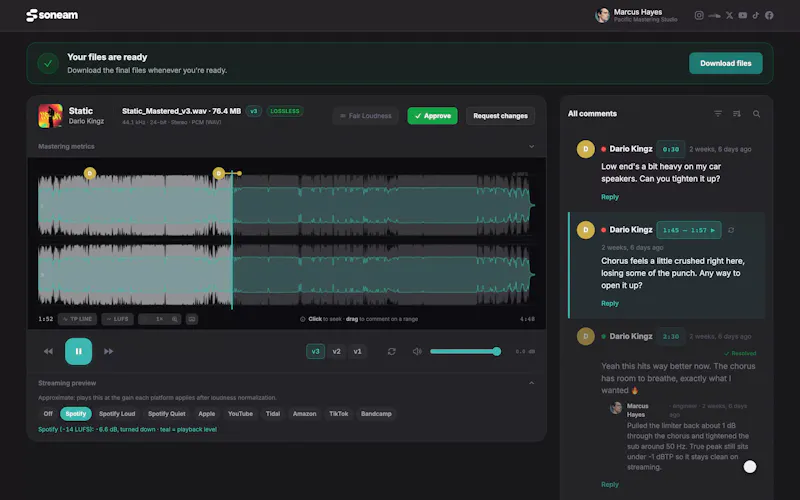Screen dimensions: 800x500
Task: Pause playback with the teal pause button
Action: tap(78, 351)
